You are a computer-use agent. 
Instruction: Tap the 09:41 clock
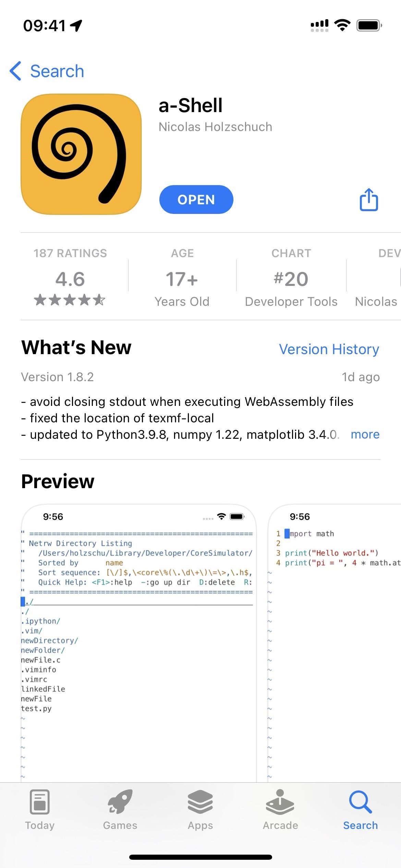coord(44,25)
